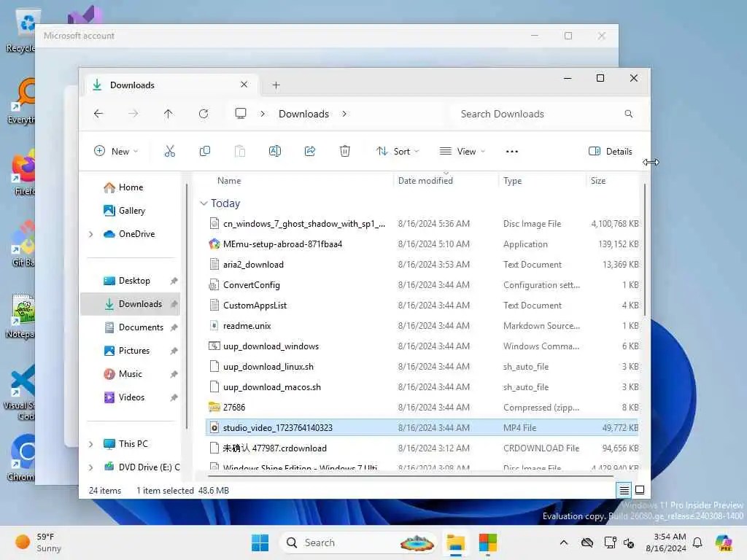This screenshot has height=560, width=747.
Task: Toggle the Details pane button
Action: click(x=611, y=152)
